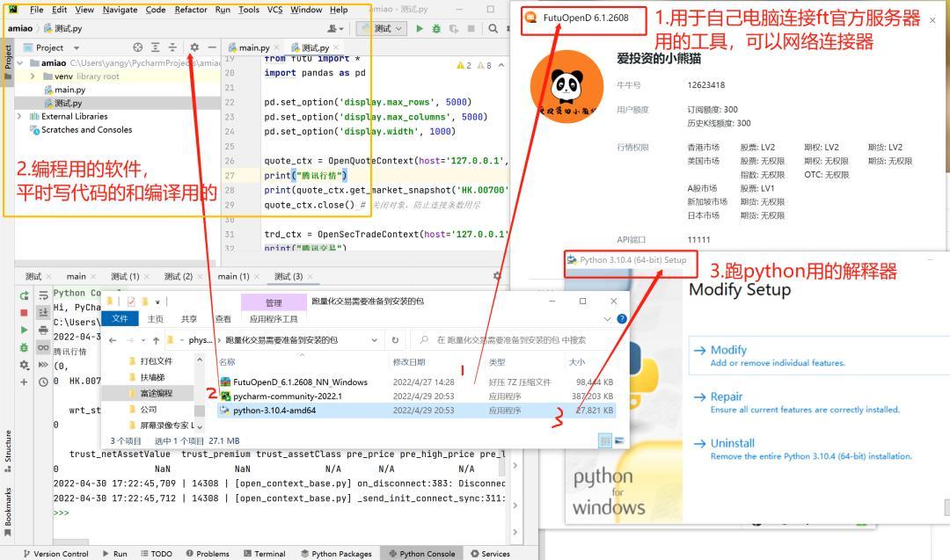The height and width of the screenshot is (560, 950).
Task: Click the Rerun arrow icon in Python Console
Action: point(23,296)
